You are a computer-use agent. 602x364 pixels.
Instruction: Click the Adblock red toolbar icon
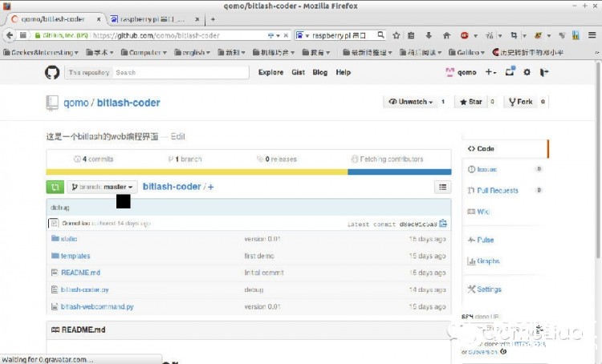pyautogui.click(x=465, y=35)
